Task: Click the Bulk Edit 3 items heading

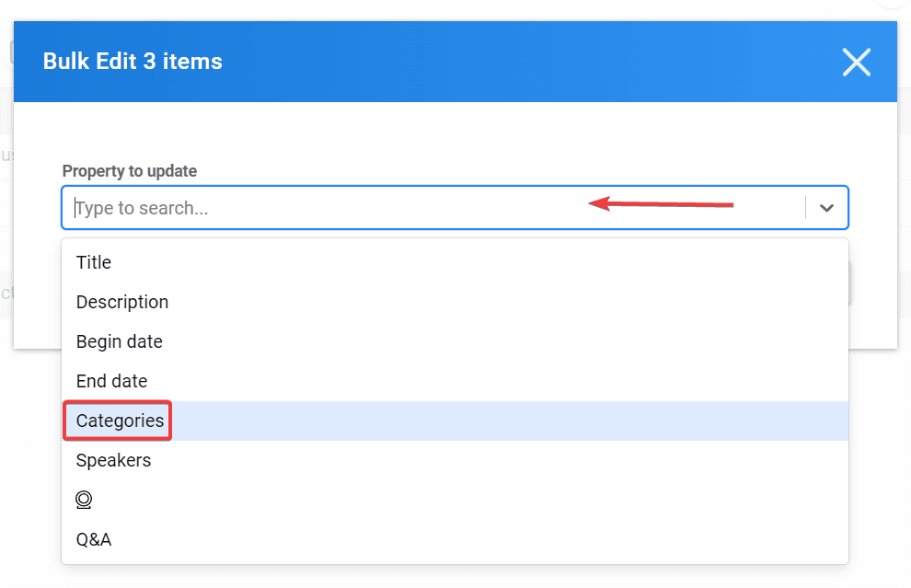Action: pos(133,62)
